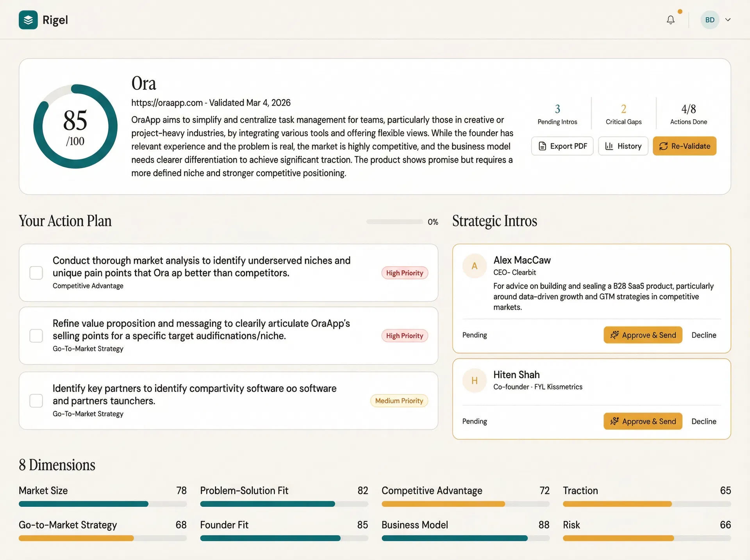Screen dimensions: 750x560
Task: Check the identify key partners task
Action: 36,401
